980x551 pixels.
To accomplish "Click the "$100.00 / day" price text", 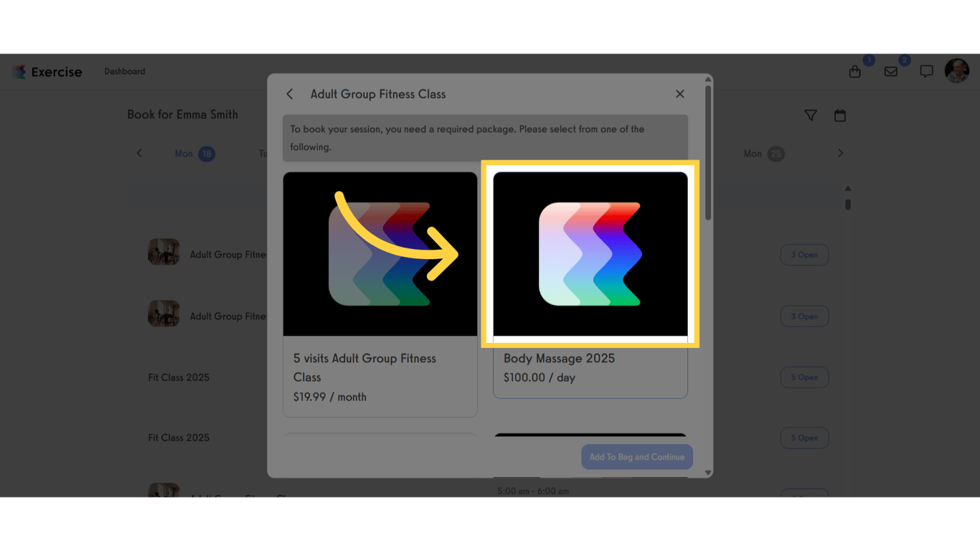I will pyautogui.click(x=540, y=377).
